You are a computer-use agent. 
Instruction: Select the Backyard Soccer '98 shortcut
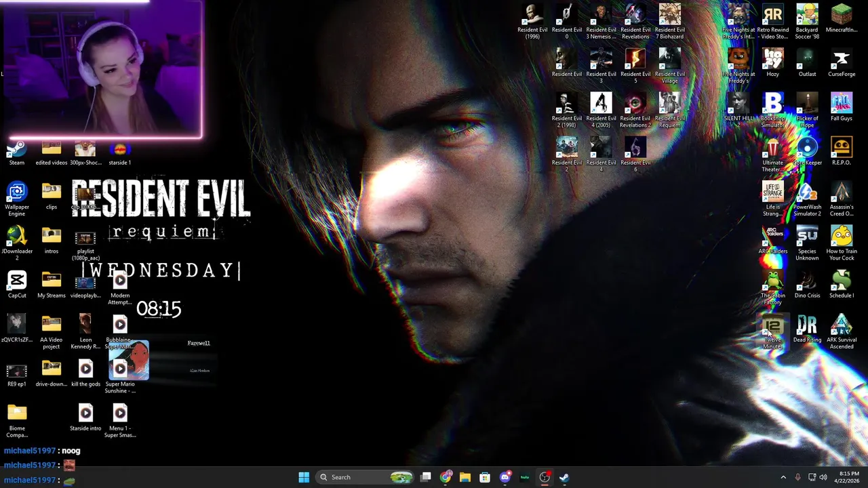pos(807,22)
